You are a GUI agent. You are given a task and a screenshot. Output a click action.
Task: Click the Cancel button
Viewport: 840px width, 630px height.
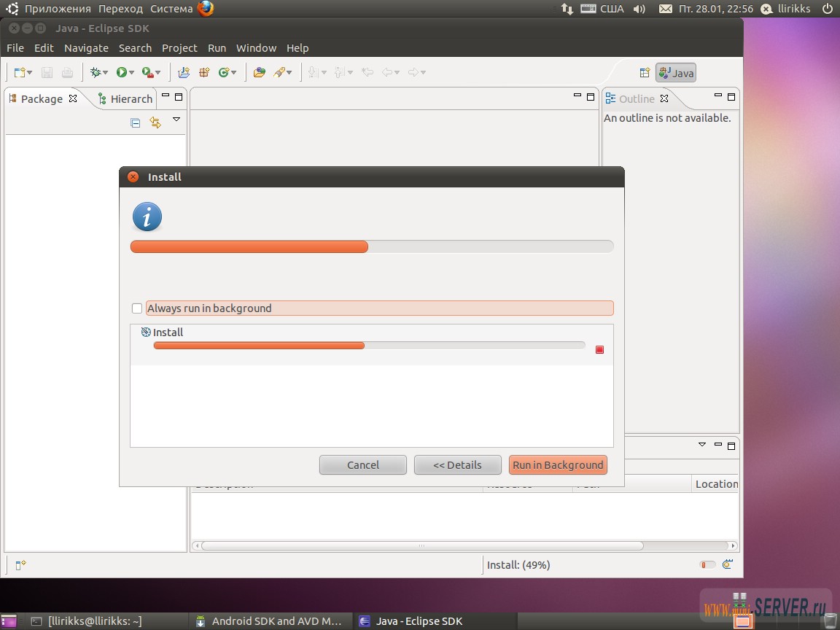(362, 465)
